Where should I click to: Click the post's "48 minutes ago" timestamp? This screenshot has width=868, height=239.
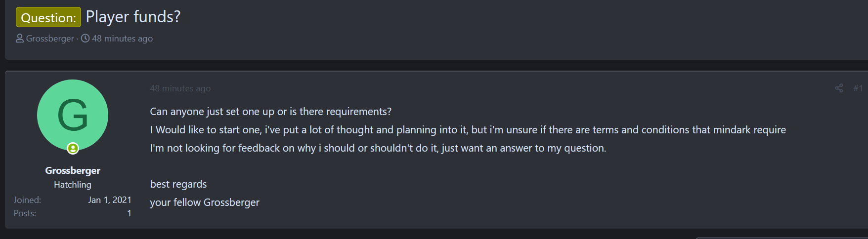pos(180,88)
